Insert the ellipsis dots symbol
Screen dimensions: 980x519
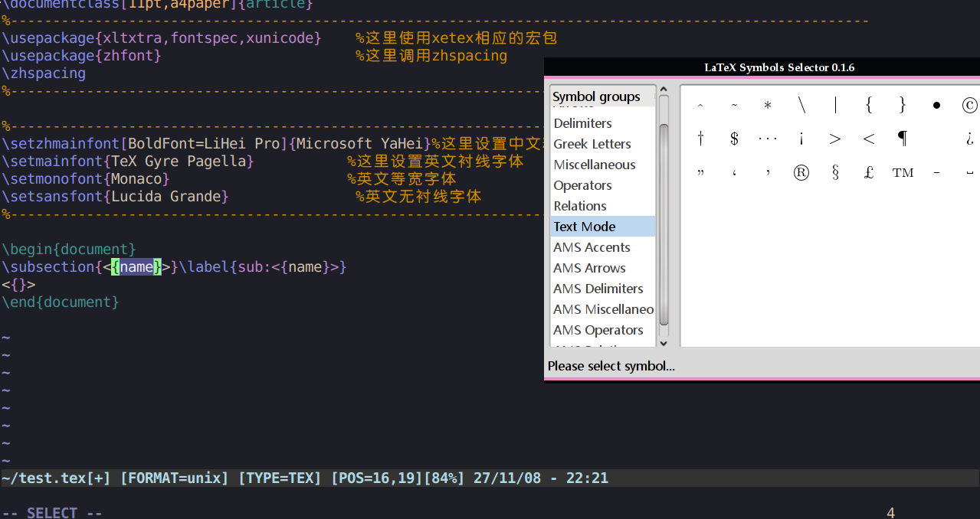click(x=768, y=139)
